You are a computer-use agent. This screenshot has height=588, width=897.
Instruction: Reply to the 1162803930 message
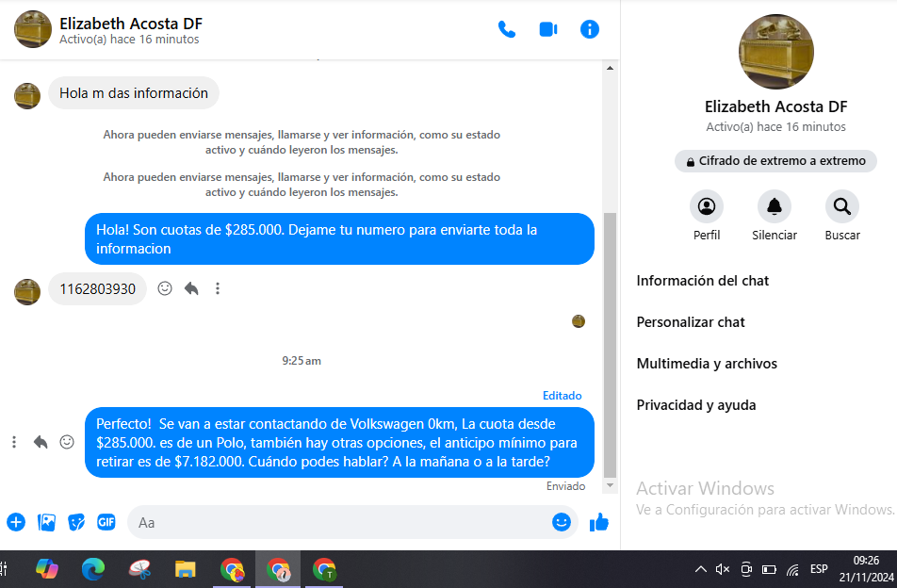coord(191,288)
